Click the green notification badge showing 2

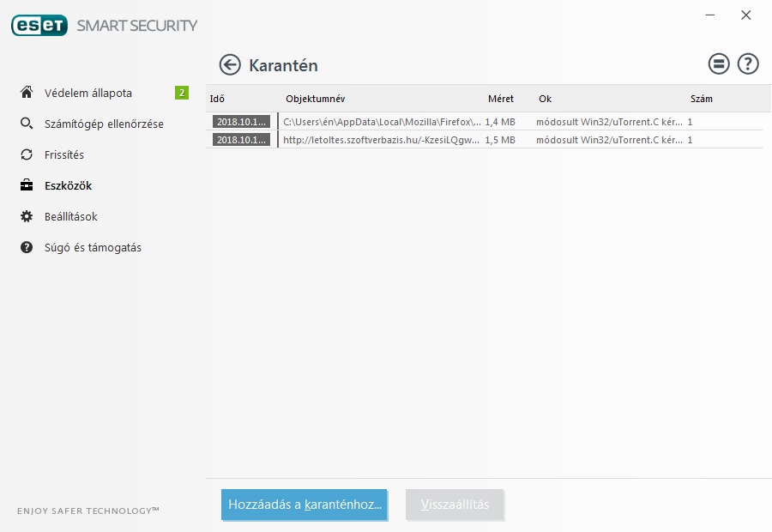(182, 93)
